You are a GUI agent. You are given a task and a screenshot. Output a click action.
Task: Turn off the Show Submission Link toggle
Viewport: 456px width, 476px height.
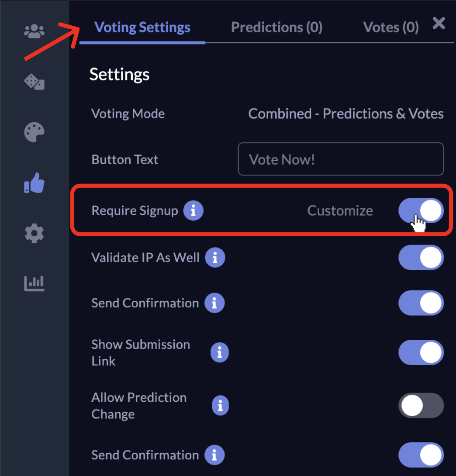coord(421,352)
